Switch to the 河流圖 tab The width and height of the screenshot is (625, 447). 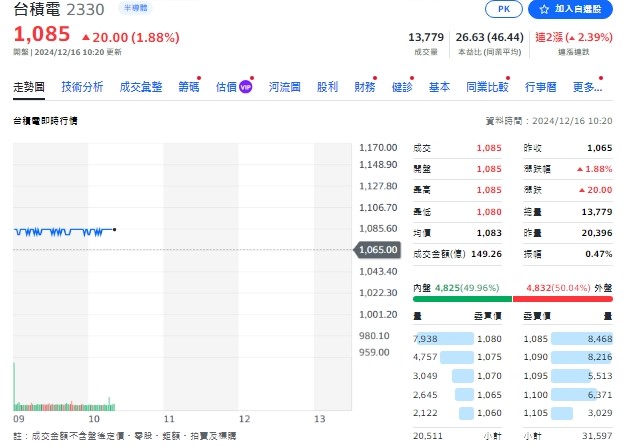(x=284, y=87)
